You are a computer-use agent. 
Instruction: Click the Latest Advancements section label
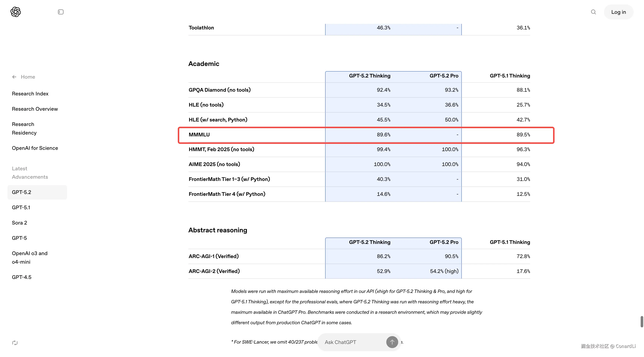[30, 173]
